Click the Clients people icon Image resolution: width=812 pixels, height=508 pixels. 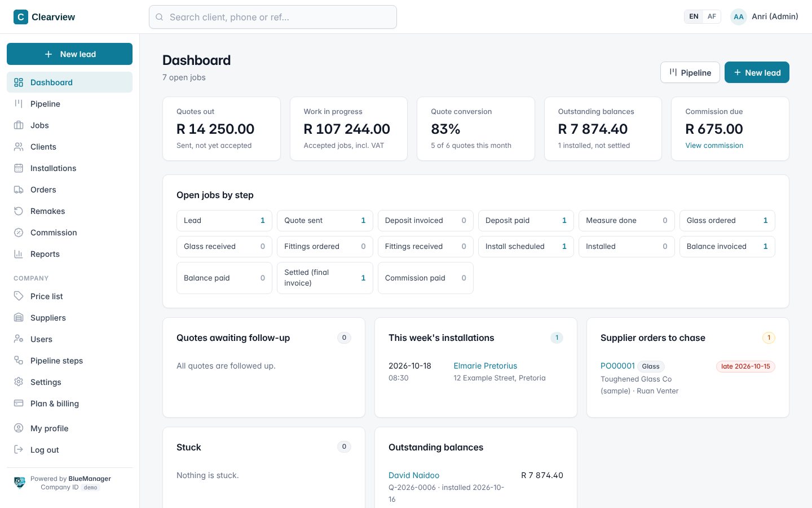coord(19,147)
